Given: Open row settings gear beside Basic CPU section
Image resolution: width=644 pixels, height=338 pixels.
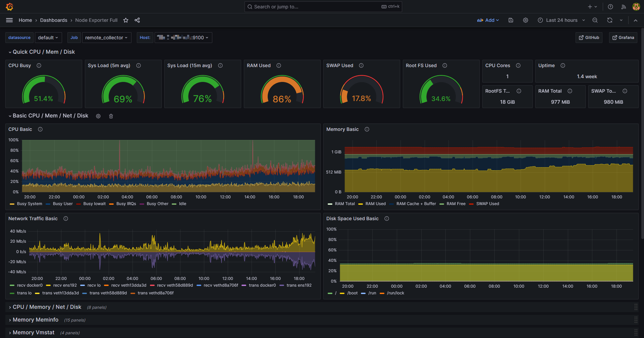Looking at the screenshot, I should tap(98, 116).
